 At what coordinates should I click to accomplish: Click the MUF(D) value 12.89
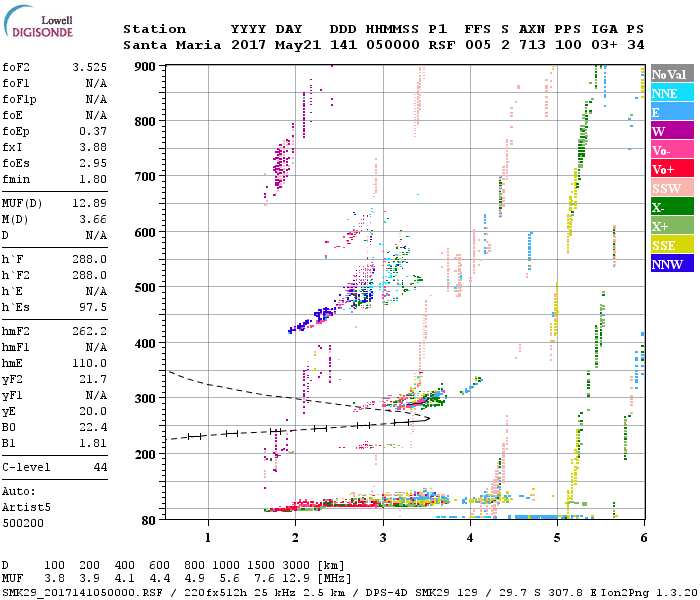point(90,204)
